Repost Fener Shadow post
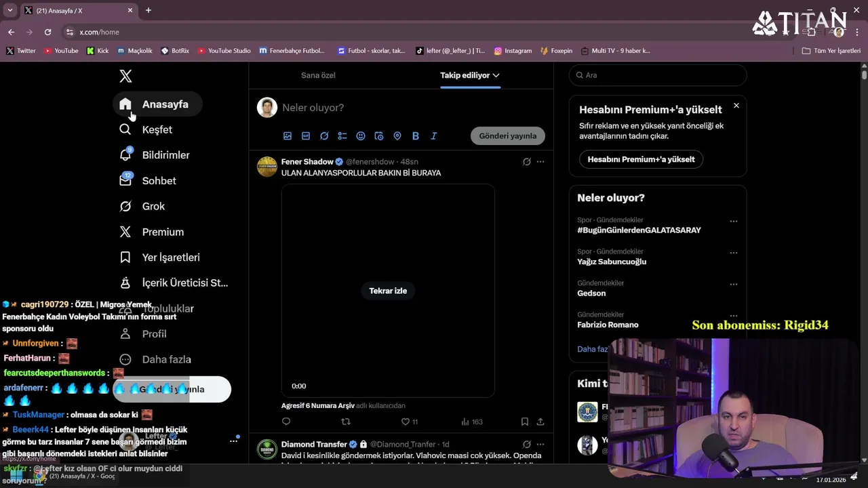Screen dimensions: 868x488 tap(346, 422)
